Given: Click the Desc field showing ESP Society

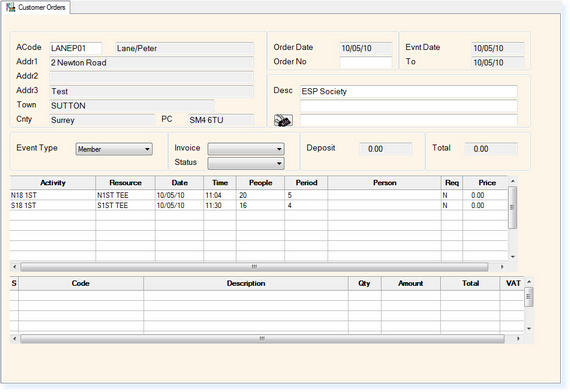Looking at the screenshot, I should (409, 91).
